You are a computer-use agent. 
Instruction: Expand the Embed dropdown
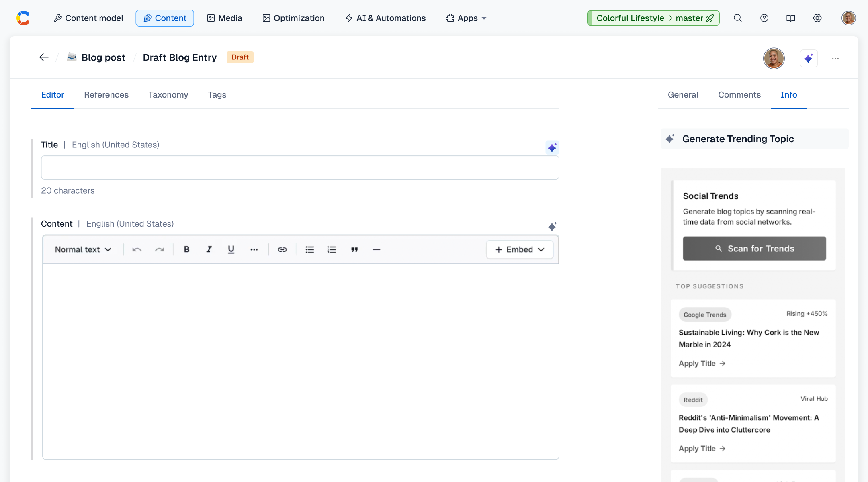coord(520,249)
